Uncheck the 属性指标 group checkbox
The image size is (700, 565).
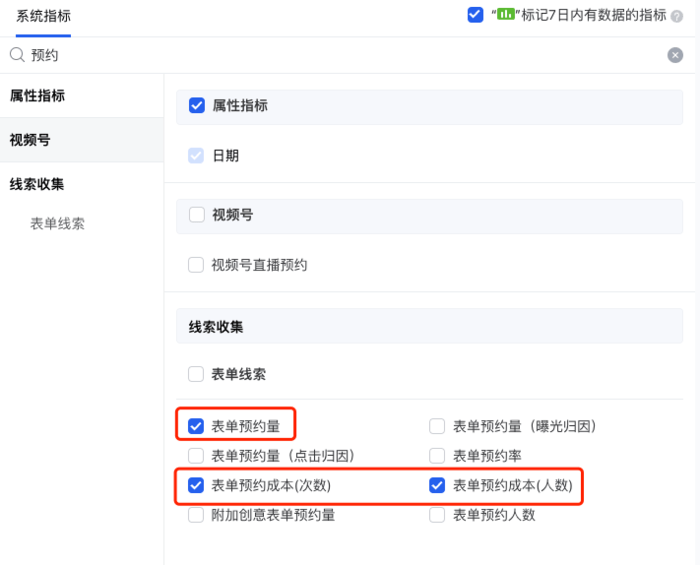click(x=197, y=105)
